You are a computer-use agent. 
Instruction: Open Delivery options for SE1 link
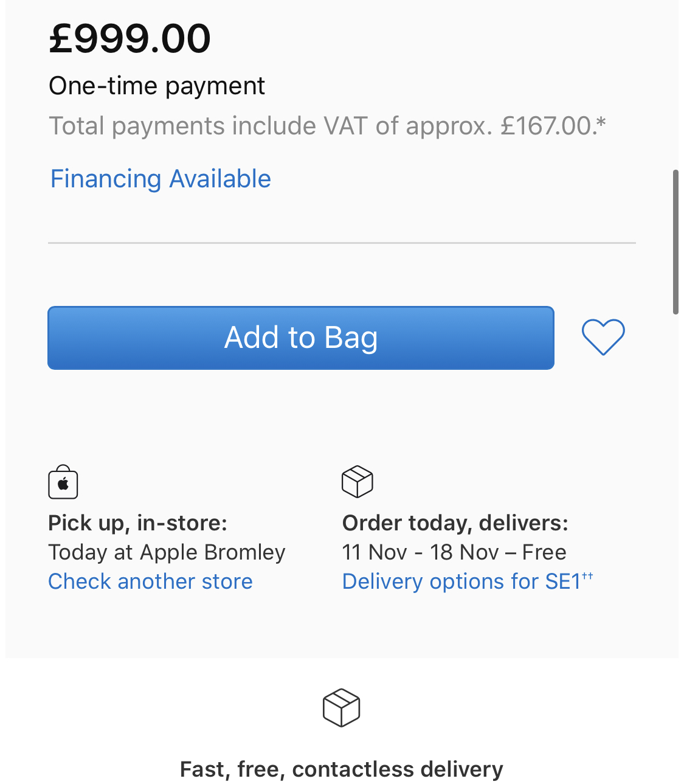[x=461, y=581]
